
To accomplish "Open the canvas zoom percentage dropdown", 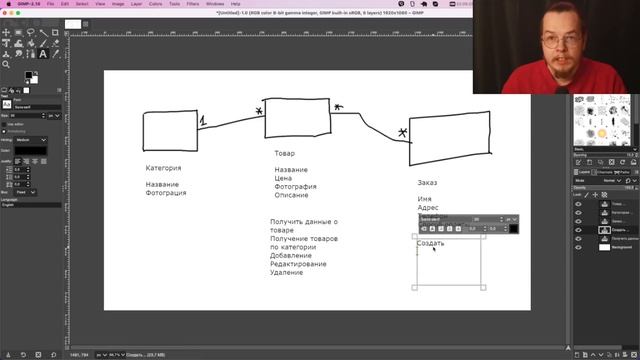I will (116, 355).
